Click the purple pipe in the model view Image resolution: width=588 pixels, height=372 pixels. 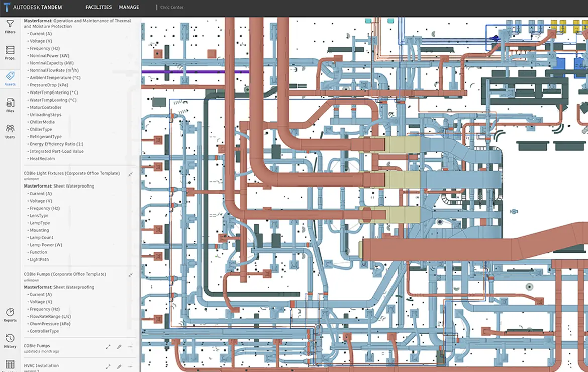tap(195, 71)
